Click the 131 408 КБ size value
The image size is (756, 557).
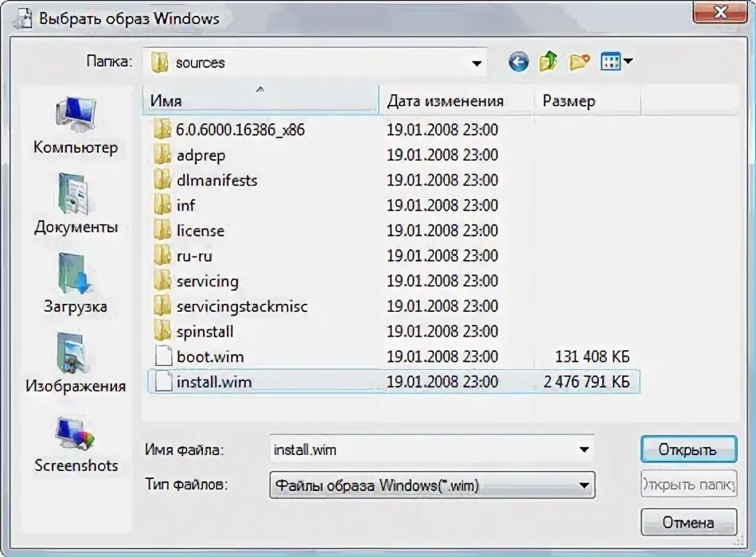click(592, 356)
